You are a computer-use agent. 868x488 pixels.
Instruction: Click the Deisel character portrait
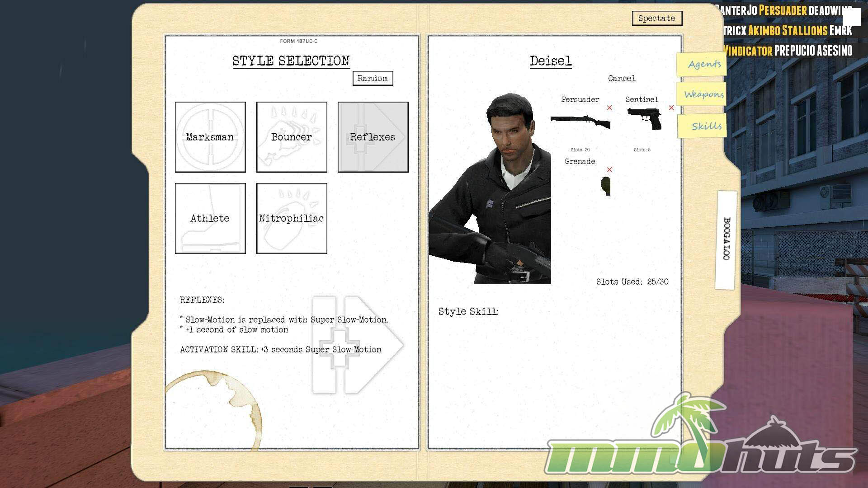click(x=491, y=190)
